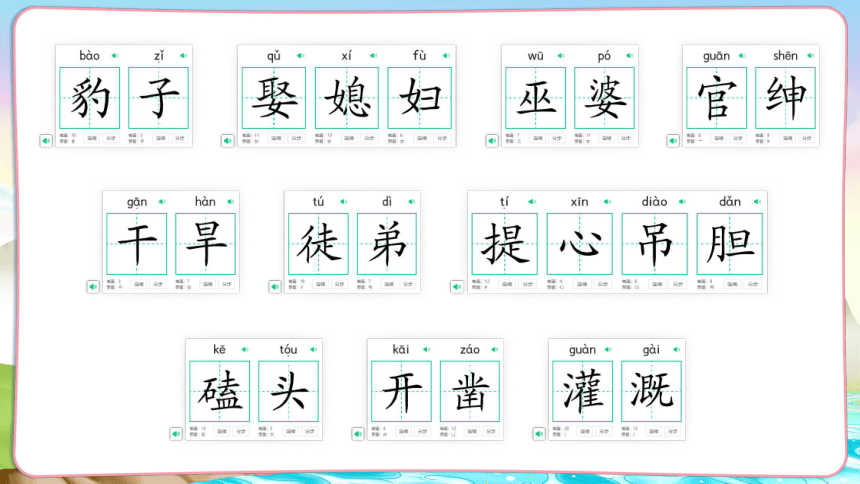Image resolution: width=860 pixels, height=484 pixels.
Task: Select the 媳 character grid box
Action: pos(347,98)
